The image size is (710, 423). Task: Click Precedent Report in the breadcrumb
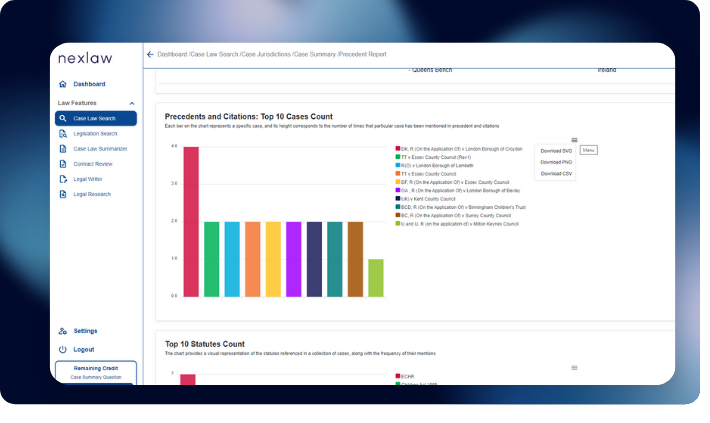point(363,54)
